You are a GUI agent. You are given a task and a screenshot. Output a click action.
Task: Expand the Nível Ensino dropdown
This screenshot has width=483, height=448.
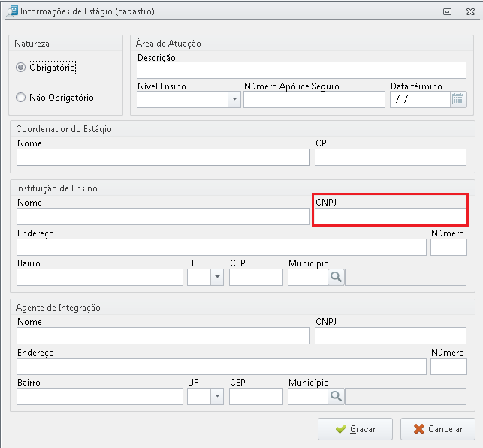pos(234,99)
